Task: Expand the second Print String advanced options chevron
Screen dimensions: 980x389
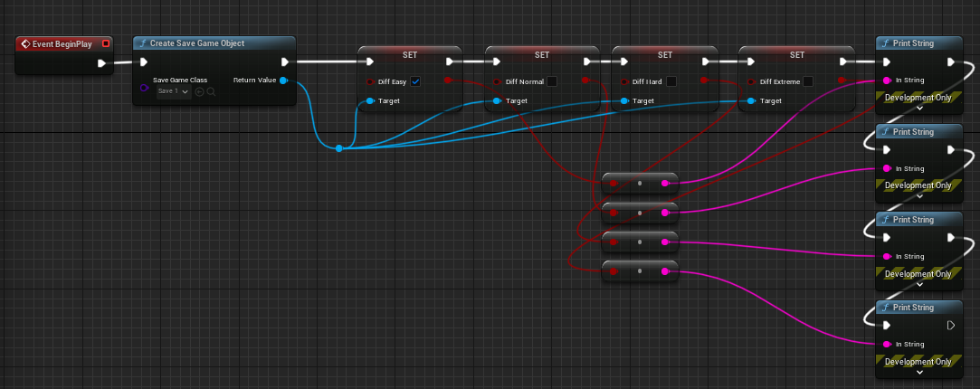Action: [918, 195]
